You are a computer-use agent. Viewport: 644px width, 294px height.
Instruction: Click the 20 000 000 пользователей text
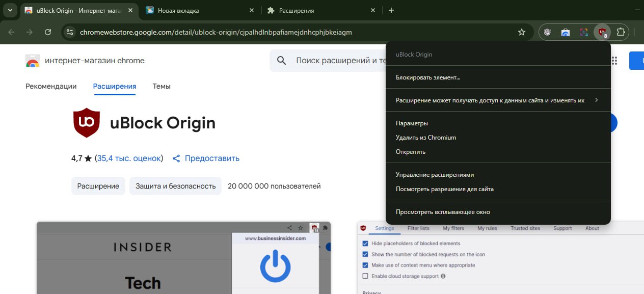274,186
